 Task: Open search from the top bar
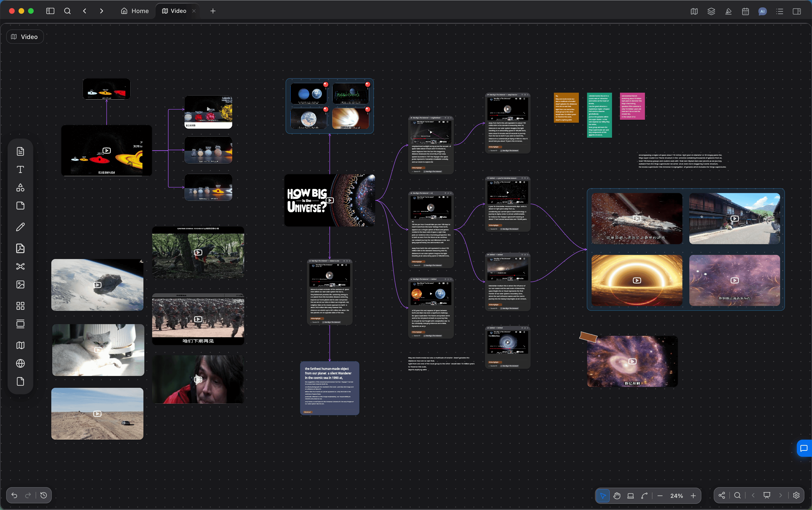point(67,11)
